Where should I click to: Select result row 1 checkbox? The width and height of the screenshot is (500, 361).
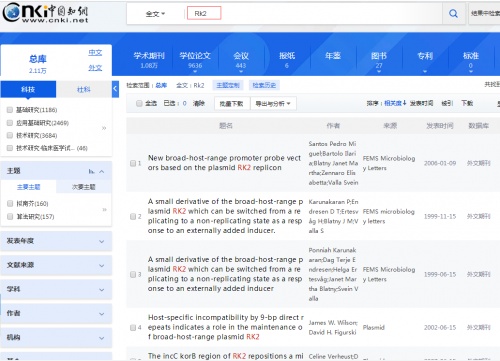(133, 163)
